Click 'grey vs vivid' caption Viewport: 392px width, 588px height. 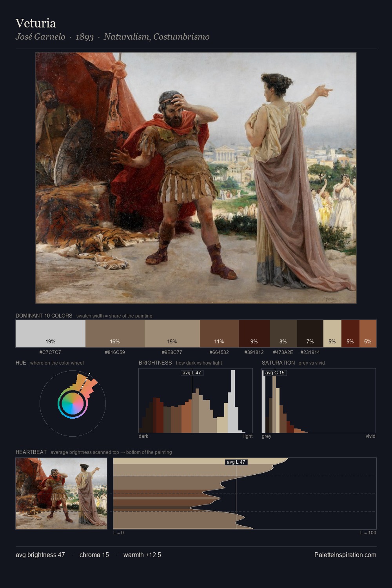[x=312, y=363]
